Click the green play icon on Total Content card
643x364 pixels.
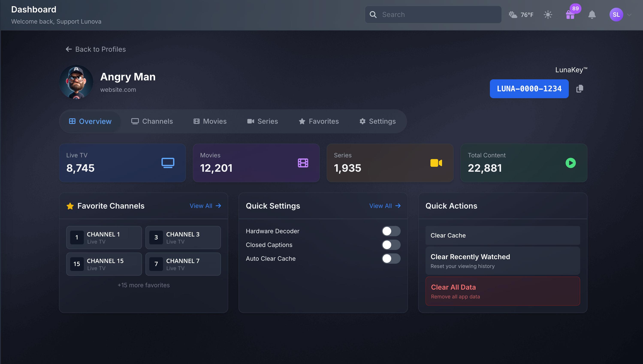[571, 163]
